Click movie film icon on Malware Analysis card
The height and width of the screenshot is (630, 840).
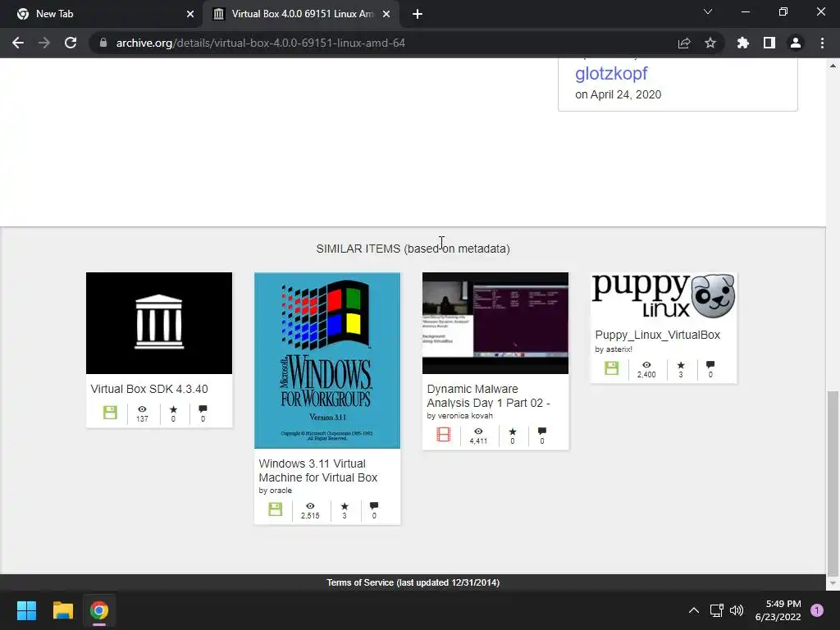tap(444, 435)
